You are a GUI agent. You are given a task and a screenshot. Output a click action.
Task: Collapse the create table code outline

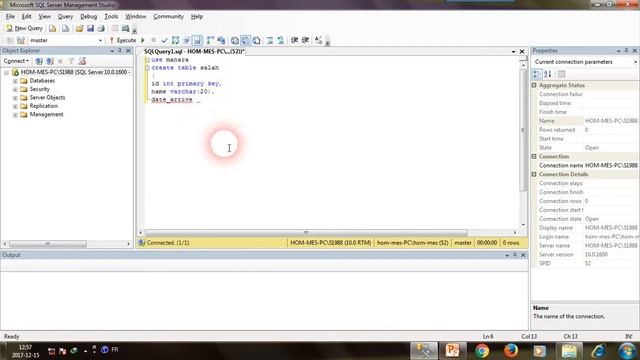click(147, 68)
